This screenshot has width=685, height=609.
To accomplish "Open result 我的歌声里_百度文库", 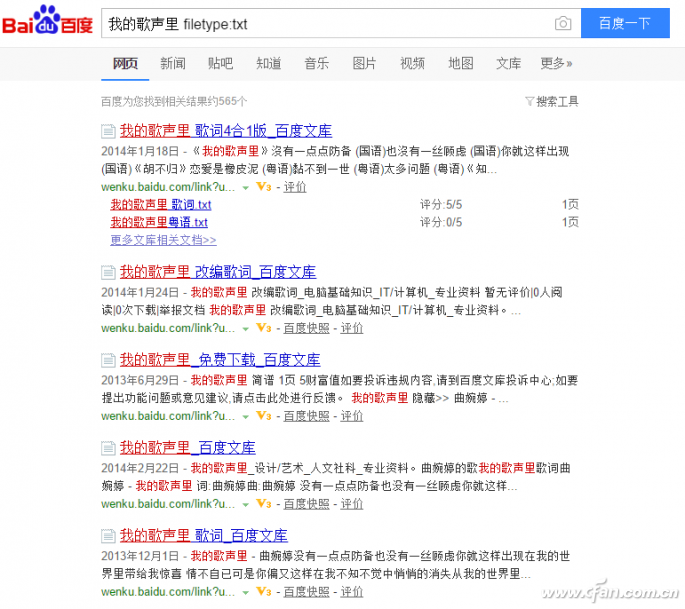I will coord(188,448).
